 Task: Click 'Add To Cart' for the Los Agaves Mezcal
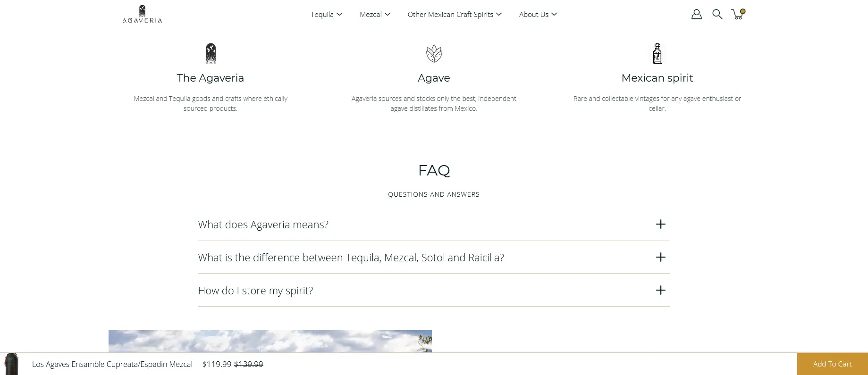(832, 364)
